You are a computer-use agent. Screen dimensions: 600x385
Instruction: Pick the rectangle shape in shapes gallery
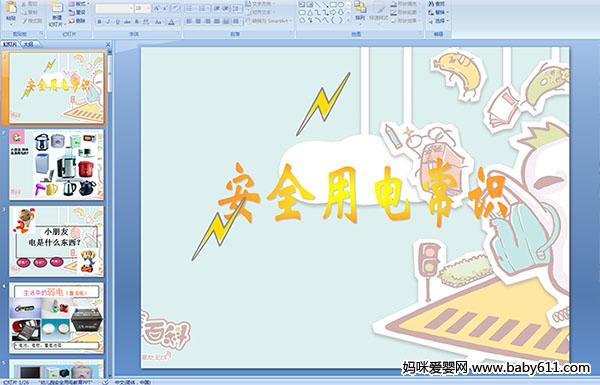point(333,4)
